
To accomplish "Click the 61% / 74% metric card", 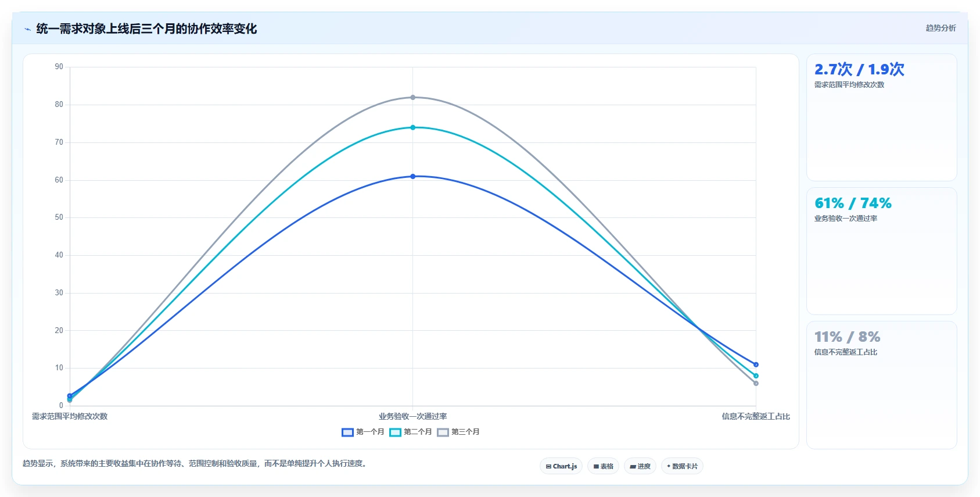I will [x=882, y=251].
